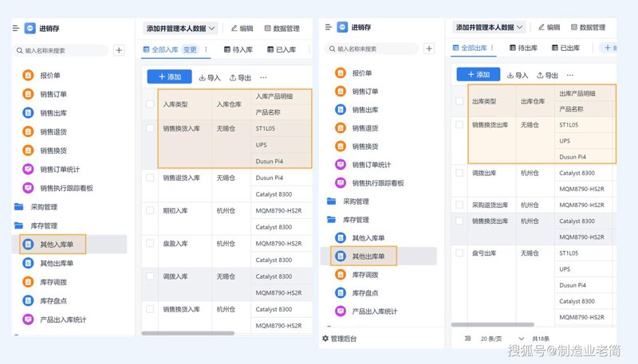This screenshot has height=364, width=638.
Task: Open the 20 条/页 page size dropdown
Action: click(502, 339)
